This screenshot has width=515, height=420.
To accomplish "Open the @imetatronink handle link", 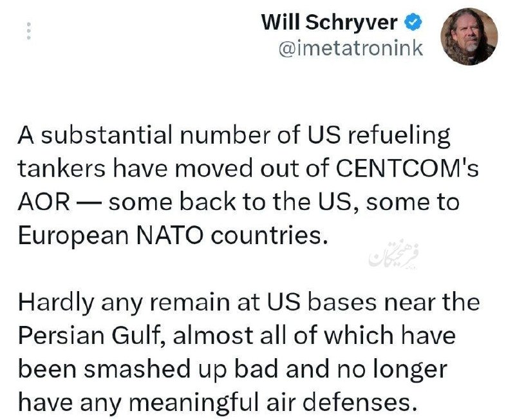I will pos(350,48).
